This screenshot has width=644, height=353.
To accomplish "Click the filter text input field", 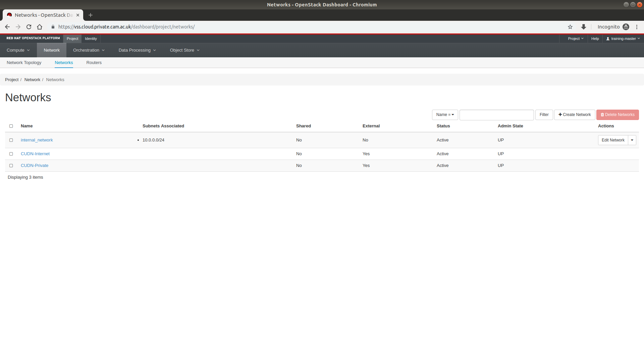I will pos(496,115).
